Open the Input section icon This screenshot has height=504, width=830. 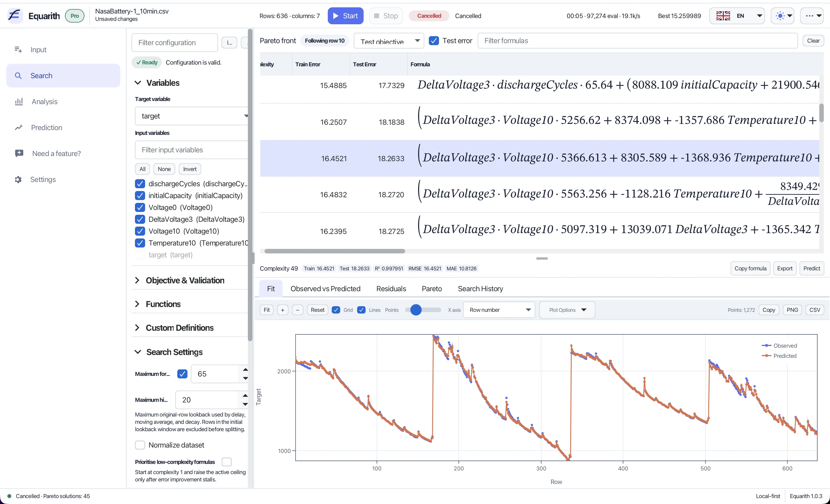18,49
